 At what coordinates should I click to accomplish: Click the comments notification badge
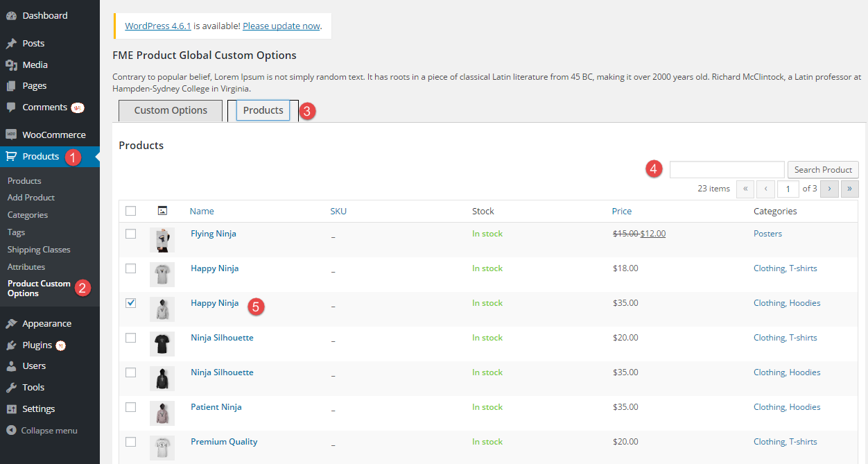pyautogui.click(x=78, y=108)
